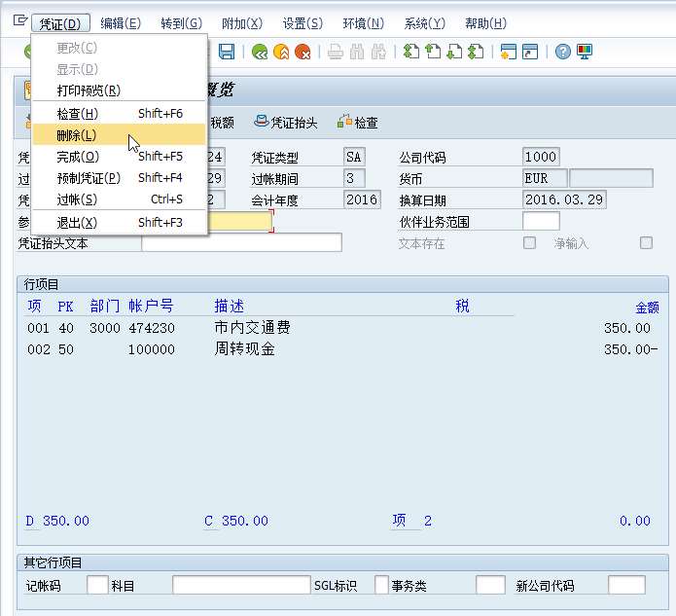Image resolution: width=676 pixels, height=616 pixels.
Task: Click the 税额 toolbar button
Action: pyautogui.click(x=223, y=123)
